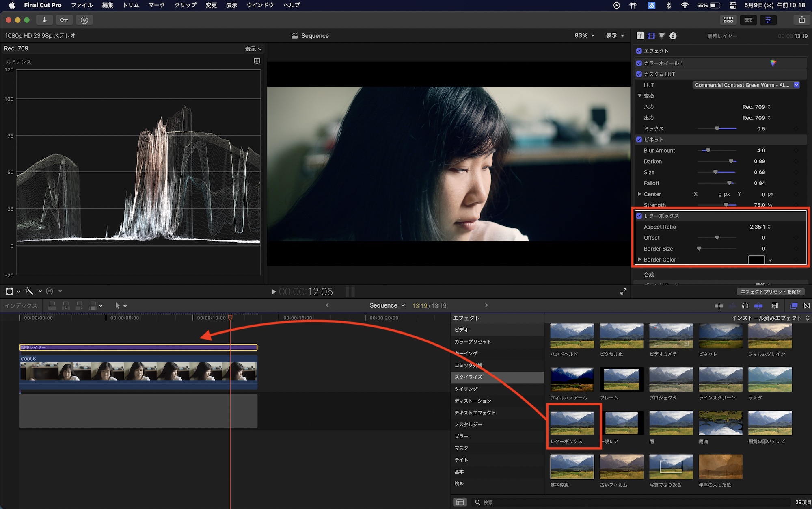Select the video inspector filmstrip icon
Viewport: 812px width, 509px height.
[x=651, y=36]
